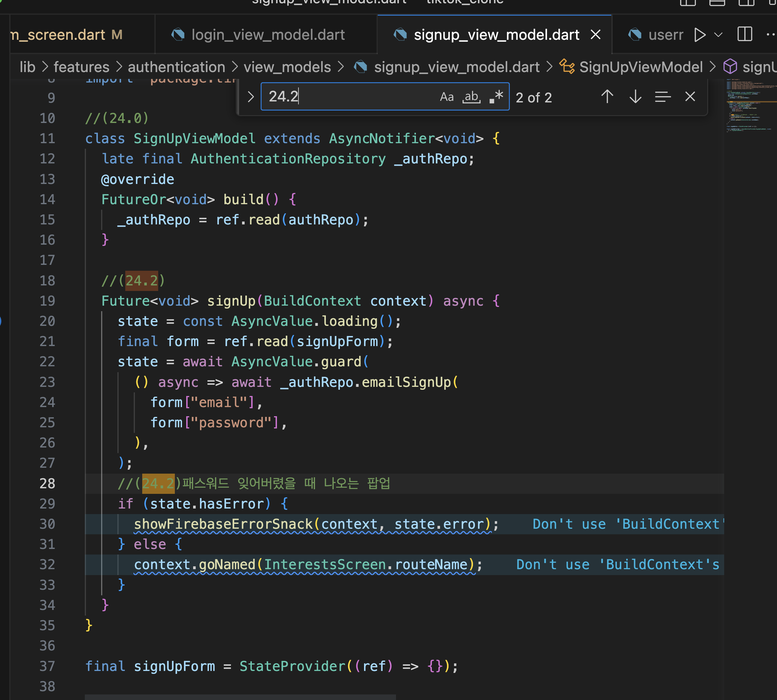Image resolution: width=777 pixels, height=700 pixels.
Task: Click the view_models breadcrumb folder
Action: click(287, 67)
